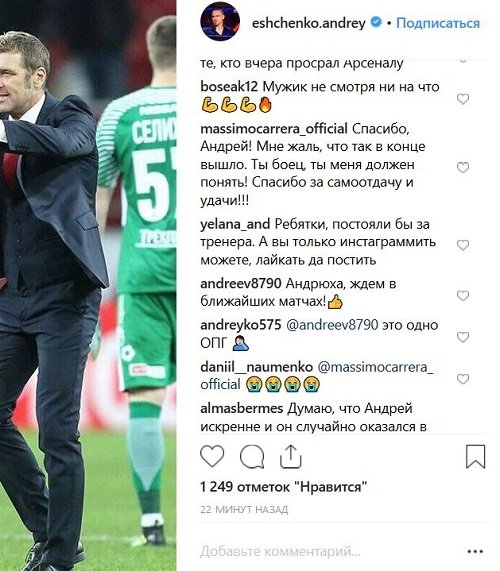The width and height of the screenshot is (500, 571).
Task: Open the 22 минут назад timestamp
Action: tap(244, 509)
